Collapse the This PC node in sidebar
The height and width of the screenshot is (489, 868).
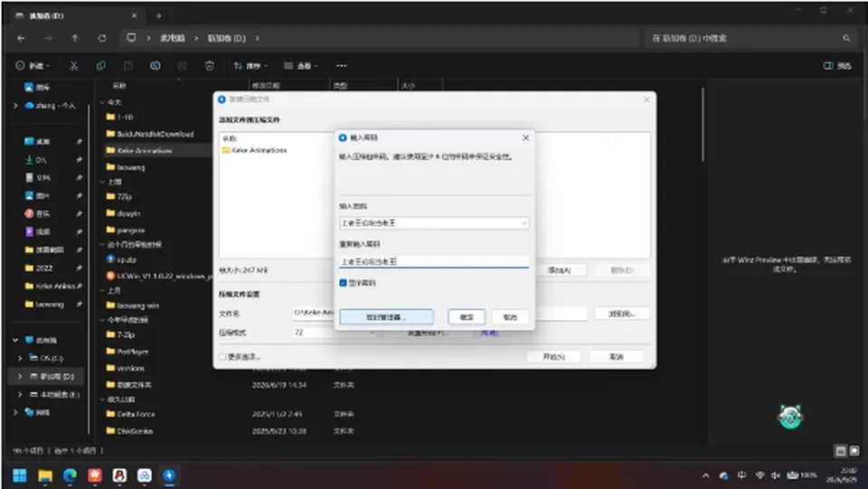point(15,340)
